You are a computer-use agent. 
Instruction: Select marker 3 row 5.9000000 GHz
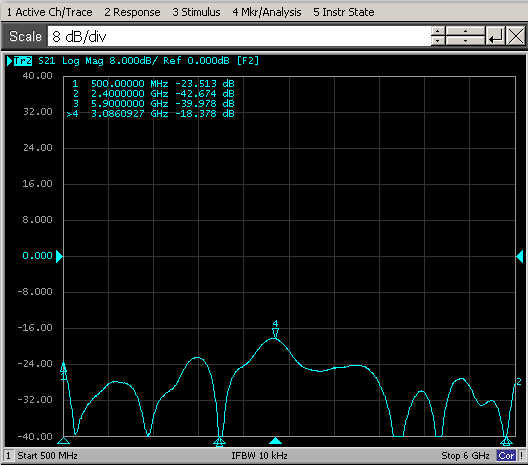[153, 104]
